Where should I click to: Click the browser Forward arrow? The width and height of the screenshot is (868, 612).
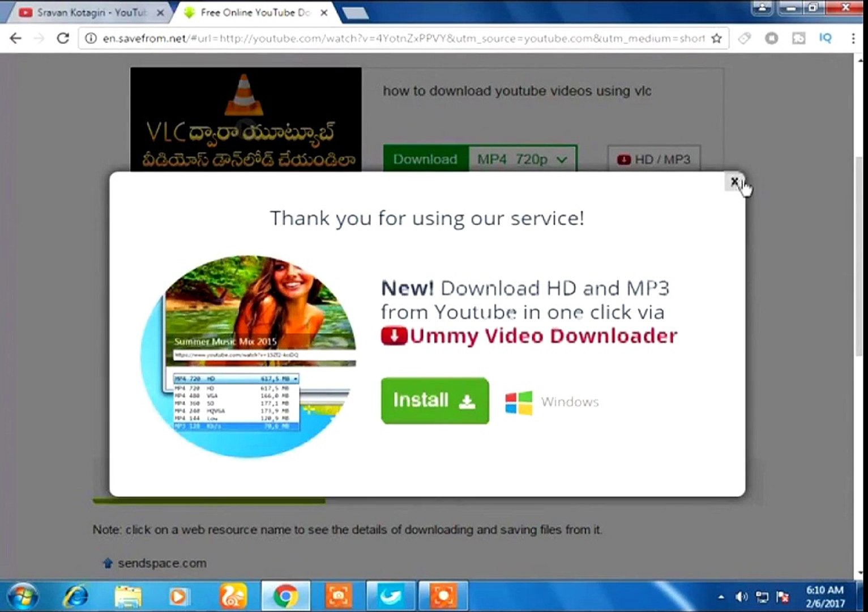click(39, 38)
